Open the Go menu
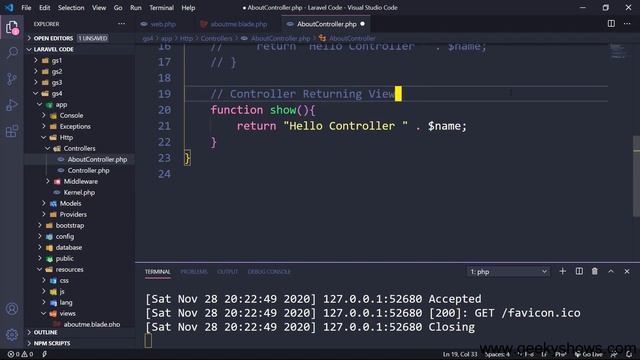The image size is (640, 360). click(x=118, y=8)
